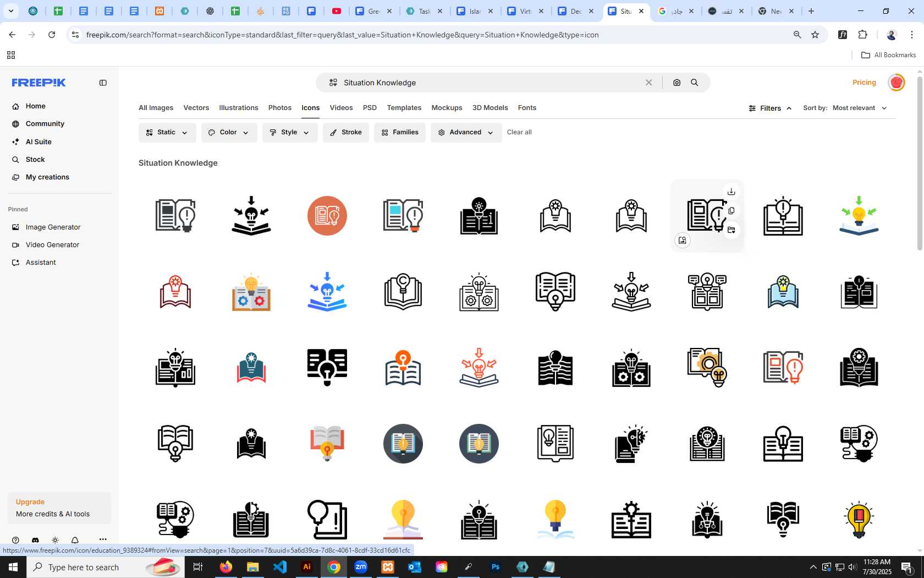Launch the pinned Image Generator
Viewport: 924px width, 578px height.
[53, 227]
